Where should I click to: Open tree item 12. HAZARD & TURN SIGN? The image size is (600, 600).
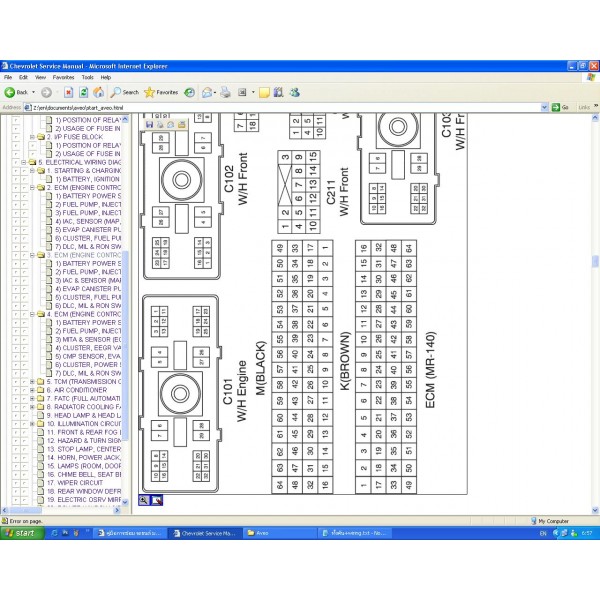pos(84,440)
